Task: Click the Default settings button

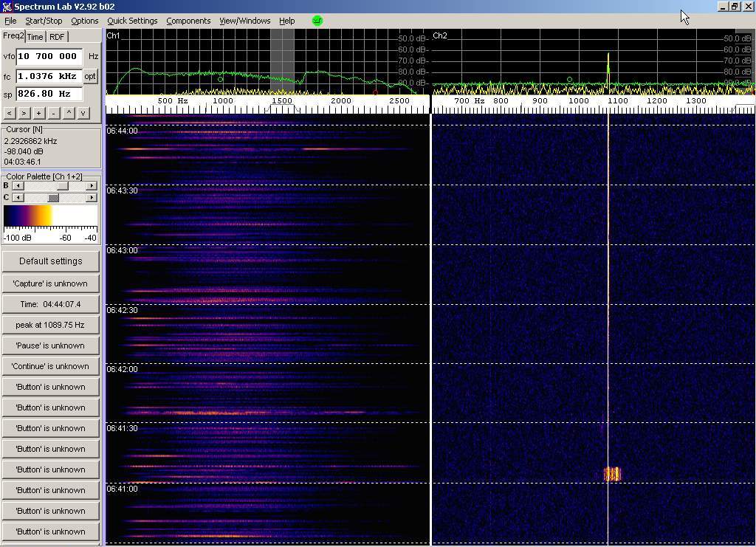Action: tap(50, 261)
